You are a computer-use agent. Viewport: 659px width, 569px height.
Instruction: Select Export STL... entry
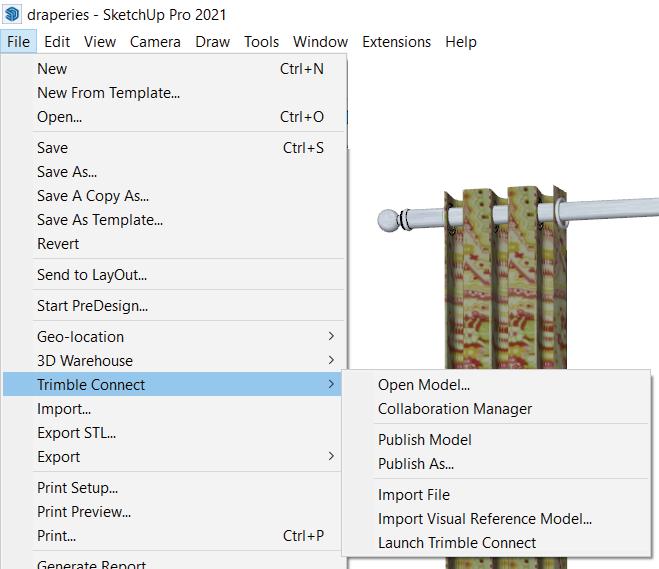pyautogui.click(x=174, y=432)
